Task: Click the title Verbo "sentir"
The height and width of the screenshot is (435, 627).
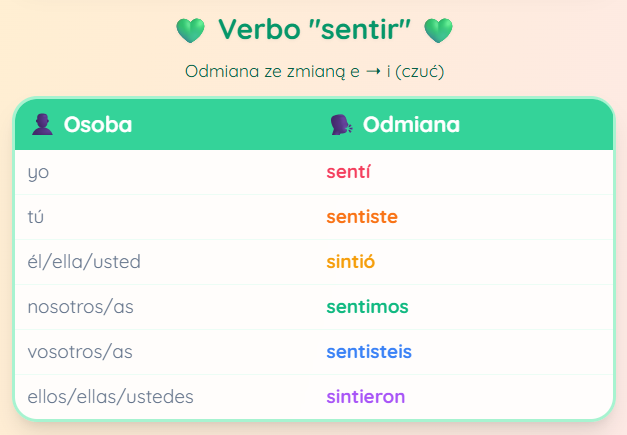Action: pyautogui.click(x=314, y=30)
